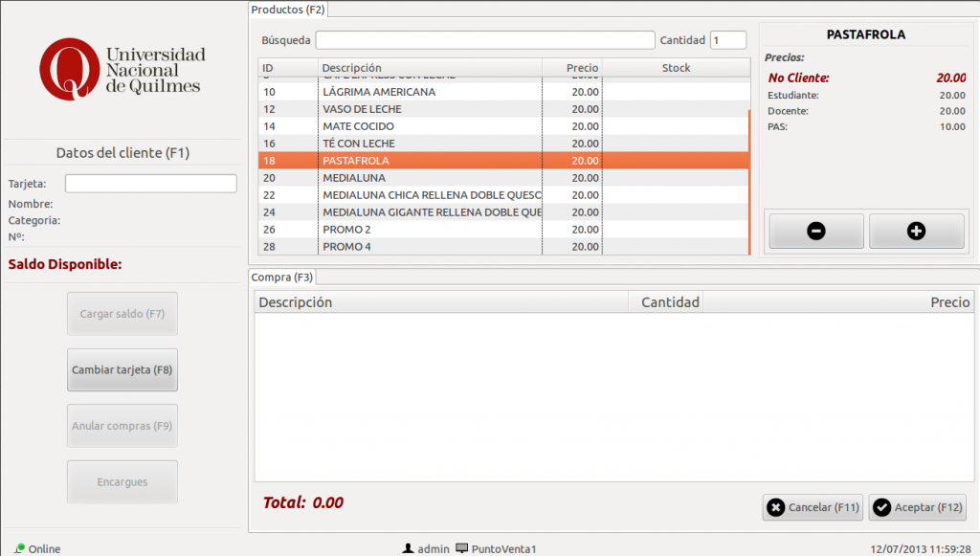Viewport: 980px width, 556px height.
Task: Choose the LÁGRIMA AMERICANA row
Action: pyautogui.click(x=431, y=92)
